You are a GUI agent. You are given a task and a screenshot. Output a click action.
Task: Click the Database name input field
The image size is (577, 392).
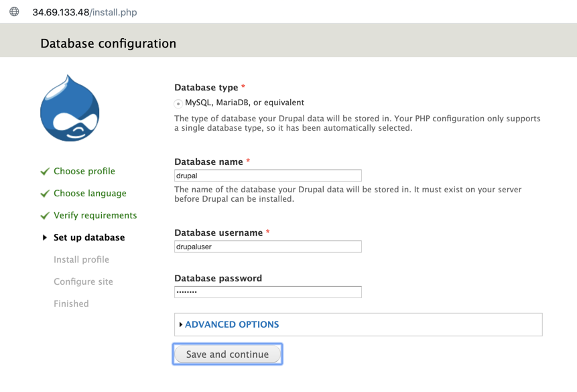click(267, 176)
